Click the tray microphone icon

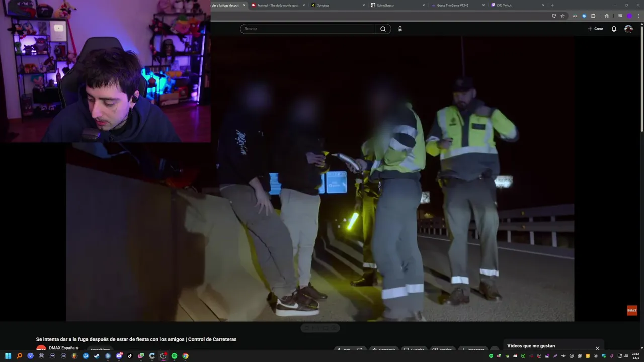point(612,356)
